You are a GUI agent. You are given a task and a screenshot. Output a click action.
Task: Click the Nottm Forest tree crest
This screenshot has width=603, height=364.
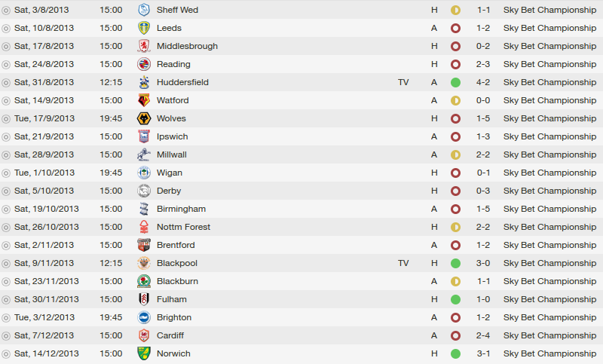[x=144, y=227]
